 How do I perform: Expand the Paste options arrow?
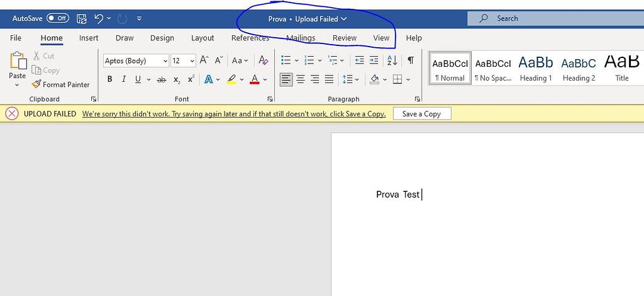[x=17, y=85]
